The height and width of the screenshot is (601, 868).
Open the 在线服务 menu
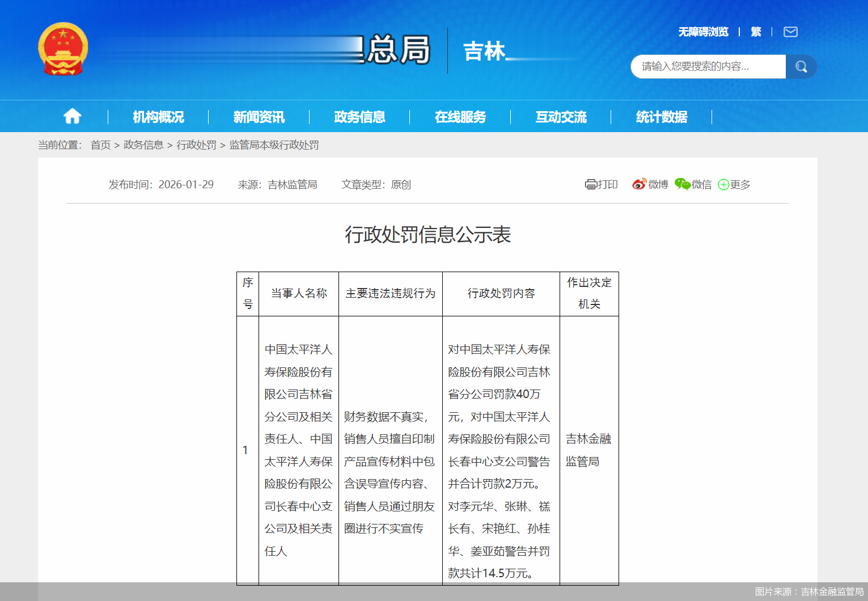tap(460, 117)
